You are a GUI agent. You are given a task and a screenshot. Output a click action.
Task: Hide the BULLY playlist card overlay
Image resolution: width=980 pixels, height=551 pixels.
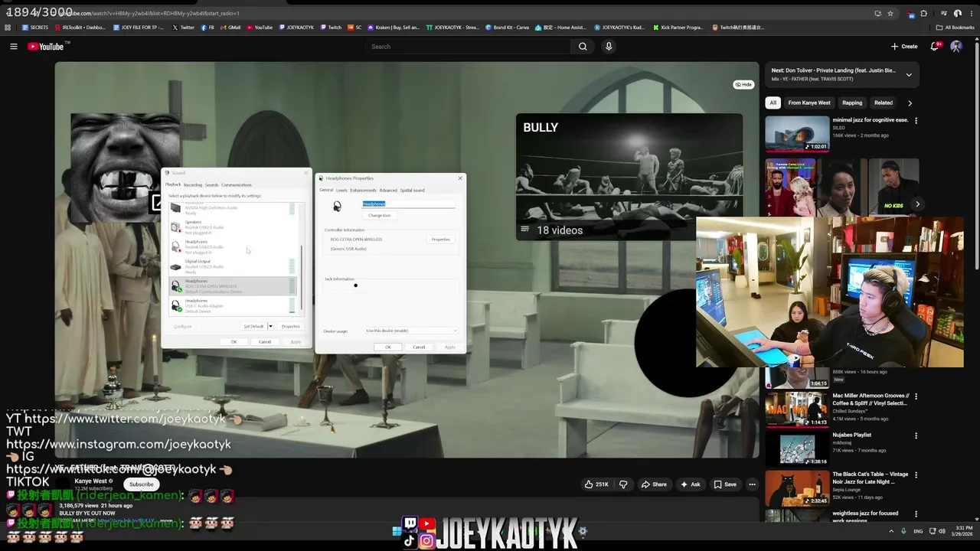click(x=743, y=84)
